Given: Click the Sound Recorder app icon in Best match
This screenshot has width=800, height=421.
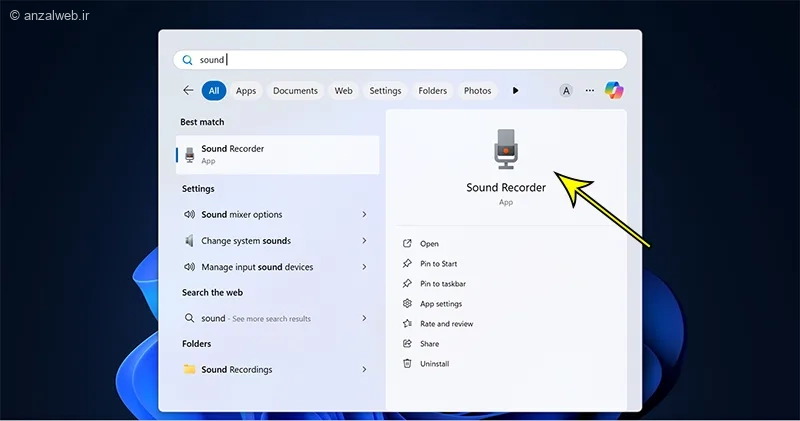Looking at the screenshot, I should coord(190,154).
